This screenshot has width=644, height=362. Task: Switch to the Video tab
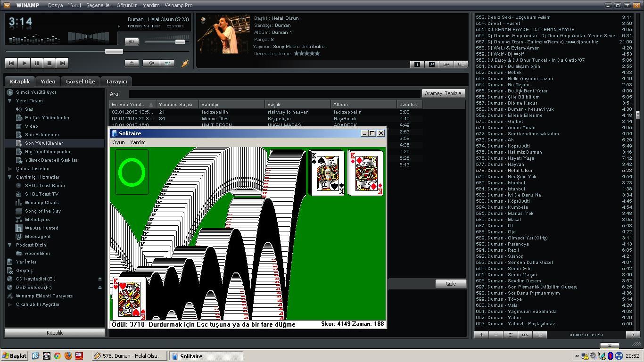coord(48,81)
